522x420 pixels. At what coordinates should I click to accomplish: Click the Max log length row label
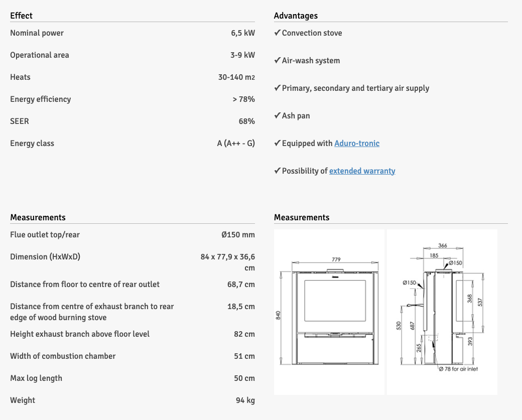pos(36,378)
